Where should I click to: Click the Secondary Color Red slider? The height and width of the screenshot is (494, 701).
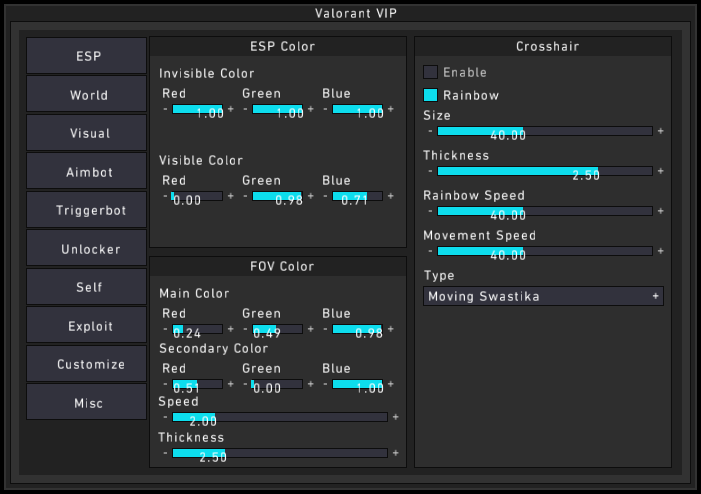[197, 384]
